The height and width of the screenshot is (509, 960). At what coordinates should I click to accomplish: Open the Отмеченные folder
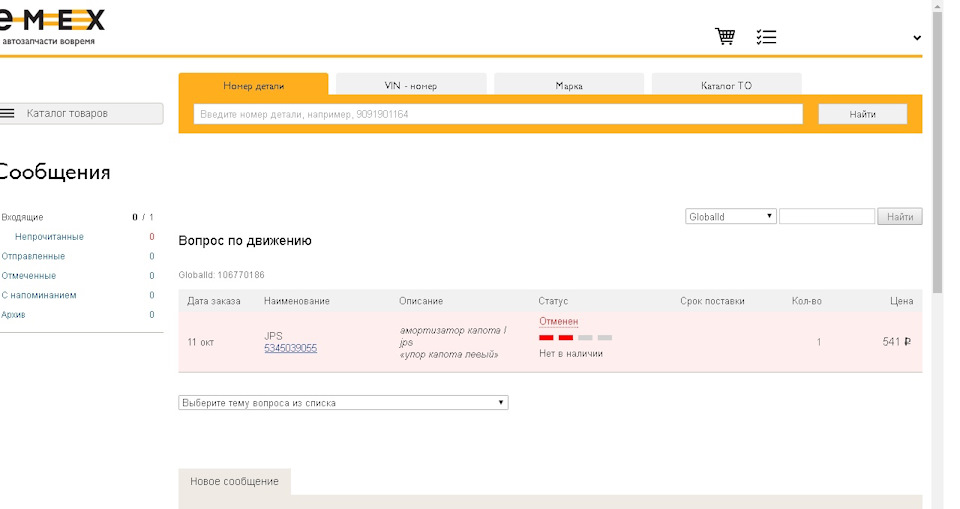click(x=29, y=276)
